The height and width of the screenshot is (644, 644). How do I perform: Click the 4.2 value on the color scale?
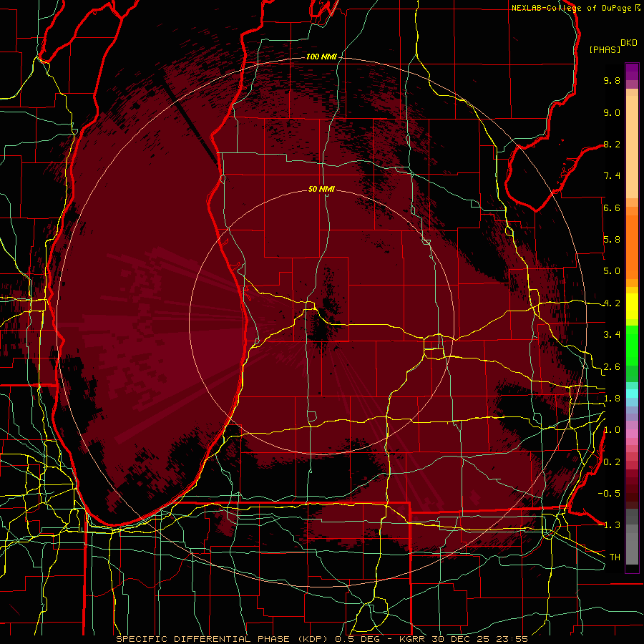[x=612, y=303]
